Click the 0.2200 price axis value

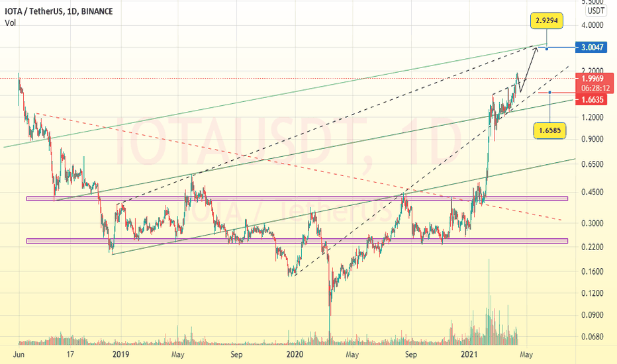[592, 247]
